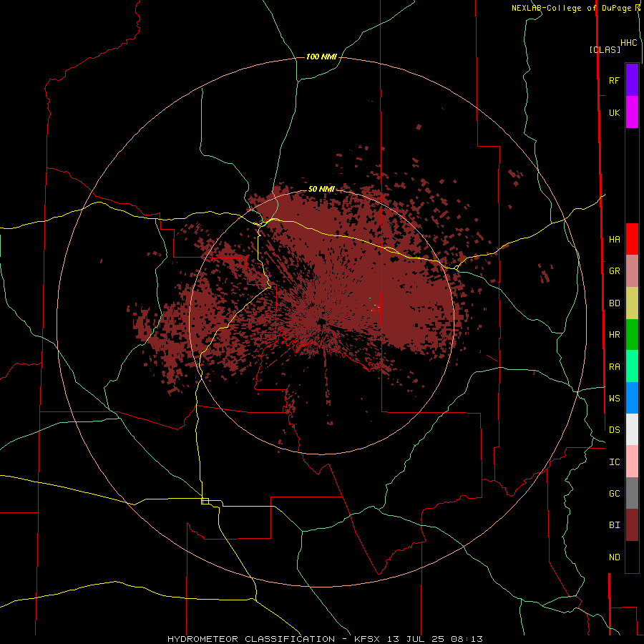
Task: Select the GR legend color block
Action: pos(632,271)
